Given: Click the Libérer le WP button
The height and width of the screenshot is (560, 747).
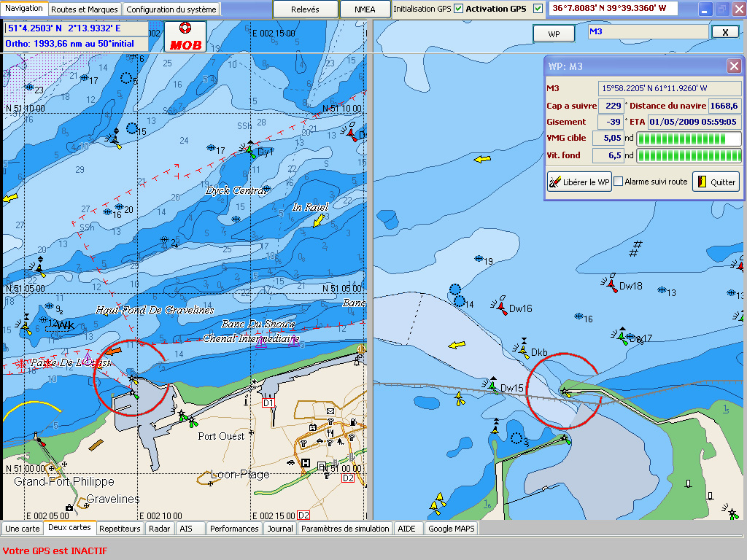Looking at the screenshot, I should point(579,182).
